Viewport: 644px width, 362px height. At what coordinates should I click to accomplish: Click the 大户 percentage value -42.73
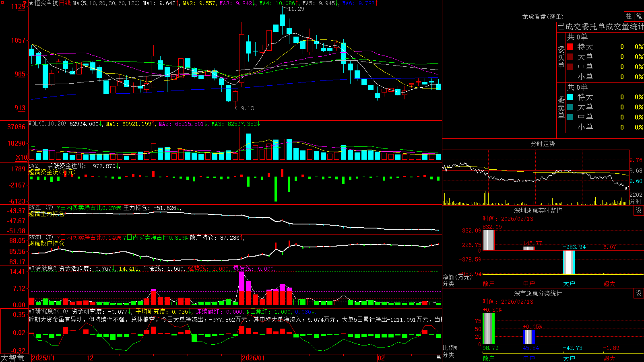[x=572, y=348]
